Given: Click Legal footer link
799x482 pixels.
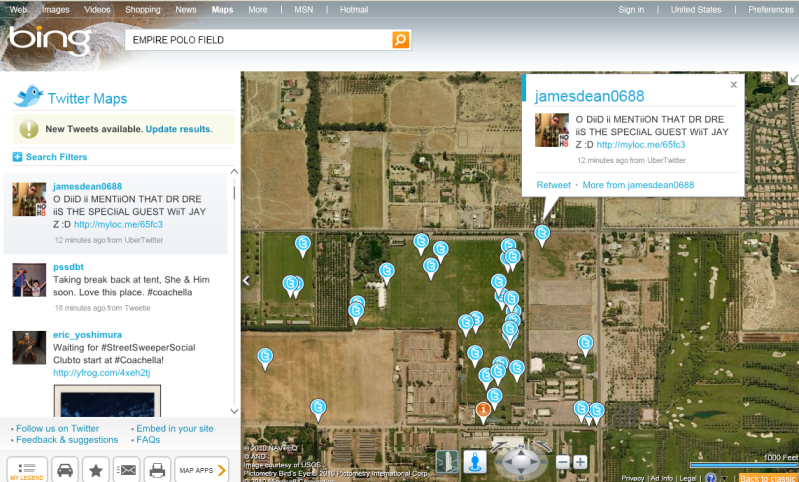Looking at the screenshot, I should 688,478.
